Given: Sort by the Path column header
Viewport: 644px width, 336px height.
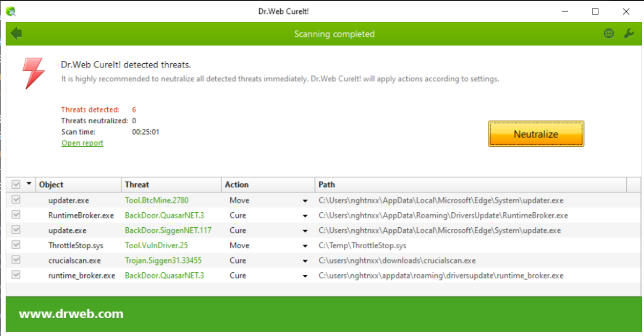Looking at the screenshot, I should (471, 184).
